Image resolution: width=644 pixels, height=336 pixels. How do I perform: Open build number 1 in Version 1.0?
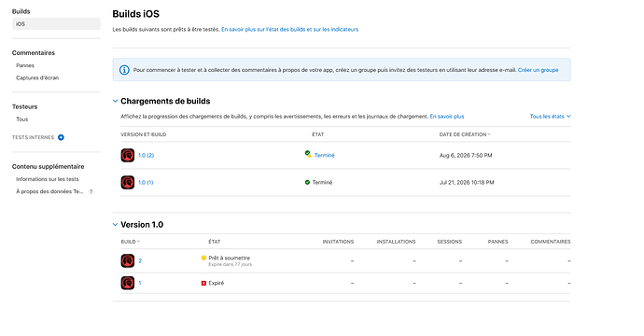(x=140, y=283)
